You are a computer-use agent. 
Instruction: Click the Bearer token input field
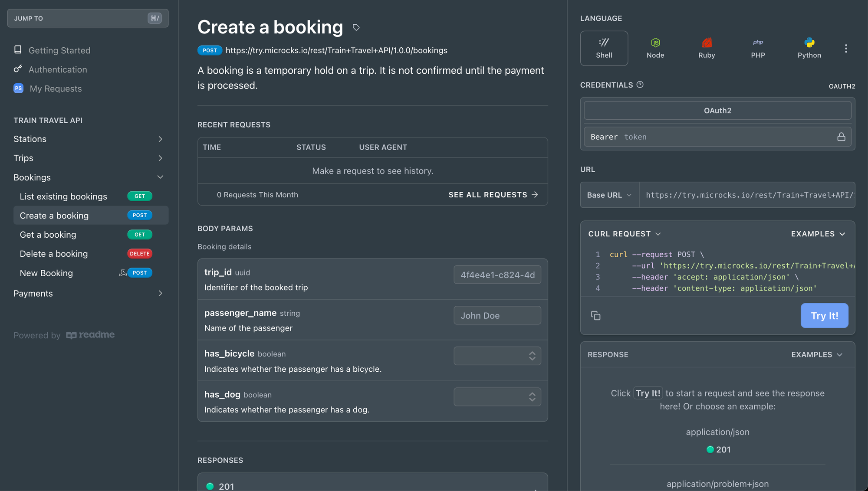[712, 137]
